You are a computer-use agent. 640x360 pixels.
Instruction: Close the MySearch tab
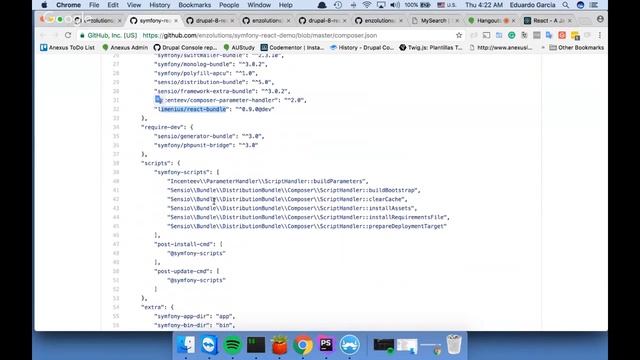(x=457, y=20)
